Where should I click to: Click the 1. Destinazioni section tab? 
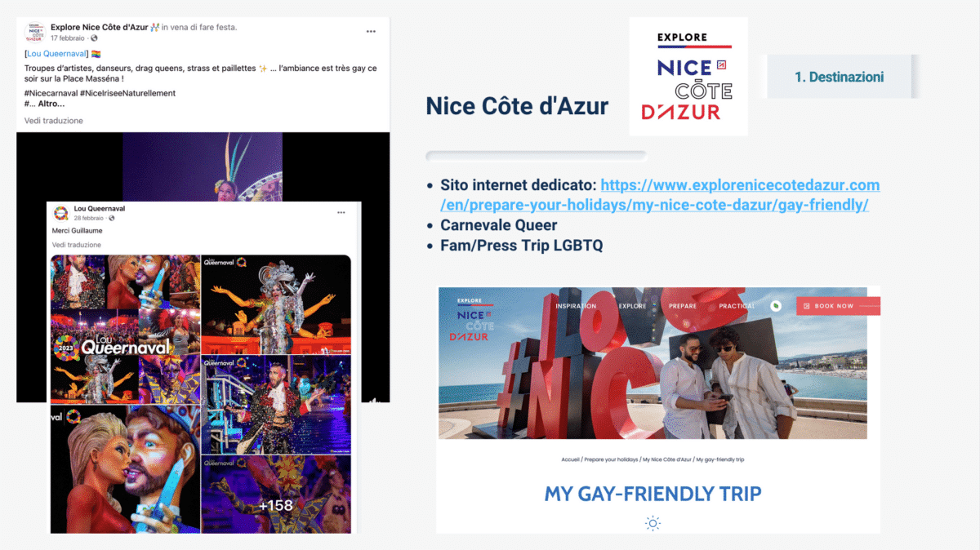point(840,77)
